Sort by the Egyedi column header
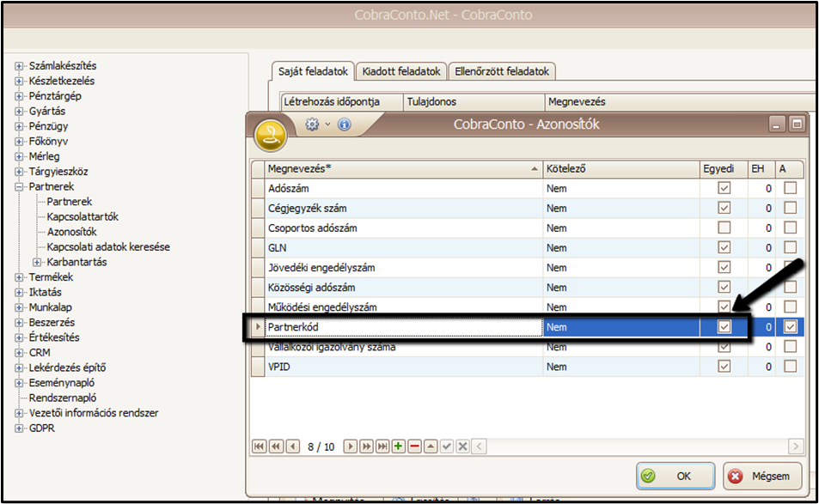This screenshot has width=819, height=504. pos(724,168)
